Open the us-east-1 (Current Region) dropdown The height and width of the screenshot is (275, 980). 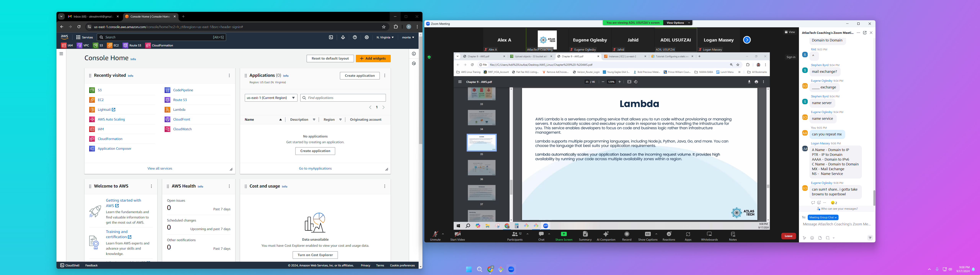[x=271, y=98]
